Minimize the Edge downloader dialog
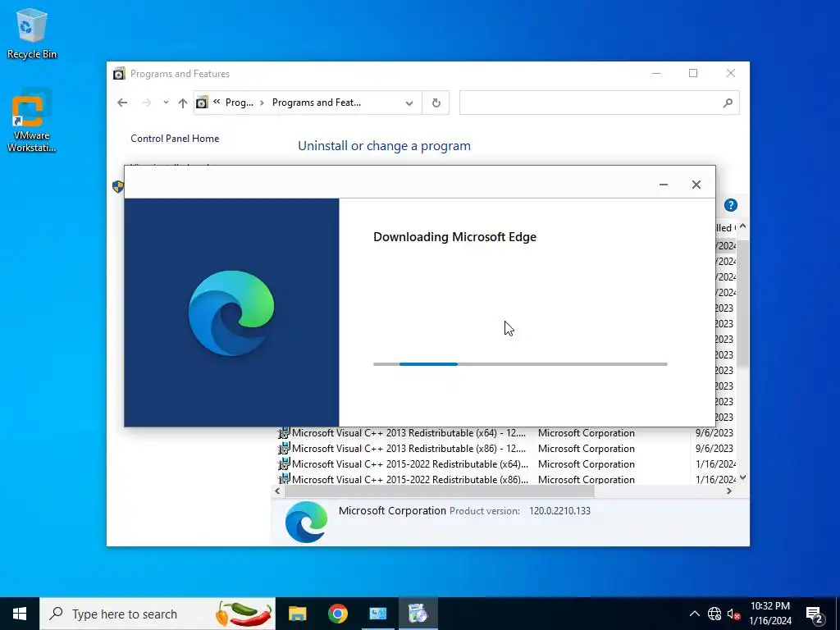Screen dimensions: 840x630 coord(663,185)
